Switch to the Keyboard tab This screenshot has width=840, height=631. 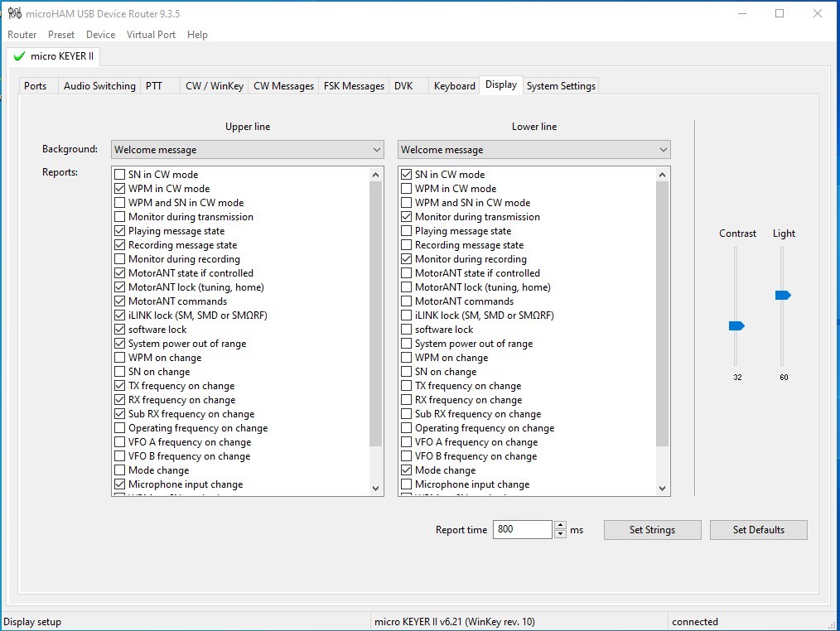coord(454,85)
